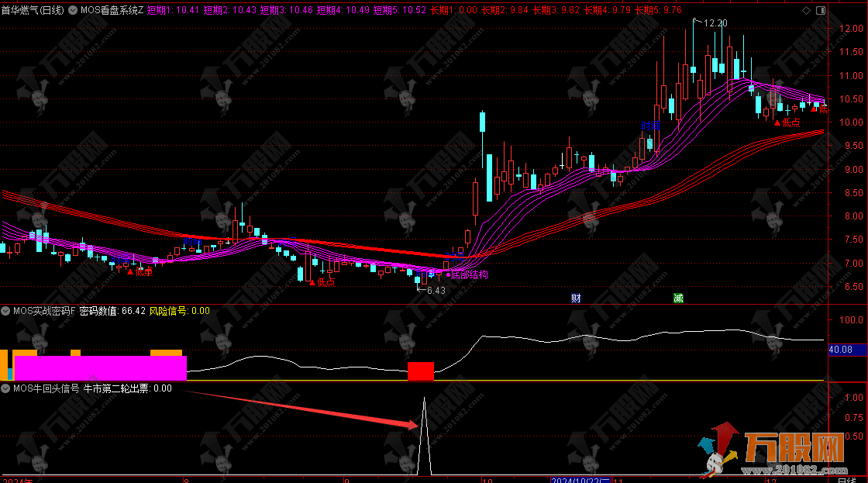The width and height of the screenshot is (868, 483).
Task: Click the diamond icon at top right
Action: [x=806, y=11]
